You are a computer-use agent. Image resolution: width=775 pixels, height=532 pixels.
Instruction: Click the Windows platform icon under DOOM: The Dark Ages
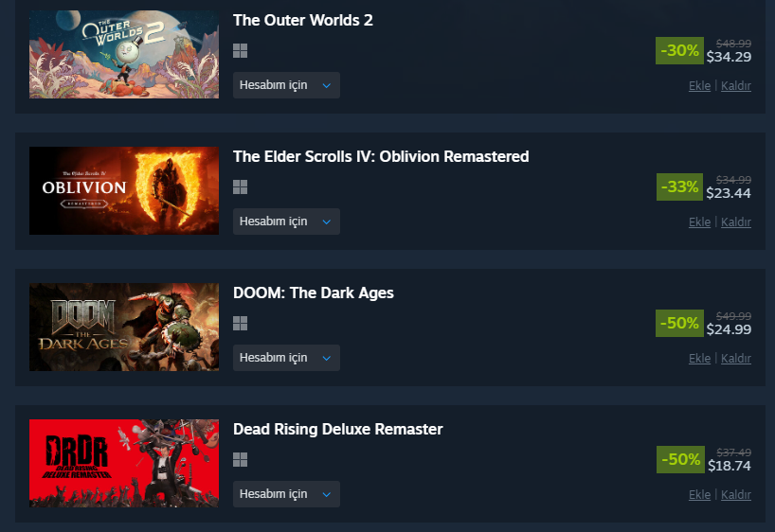(241, 324)
